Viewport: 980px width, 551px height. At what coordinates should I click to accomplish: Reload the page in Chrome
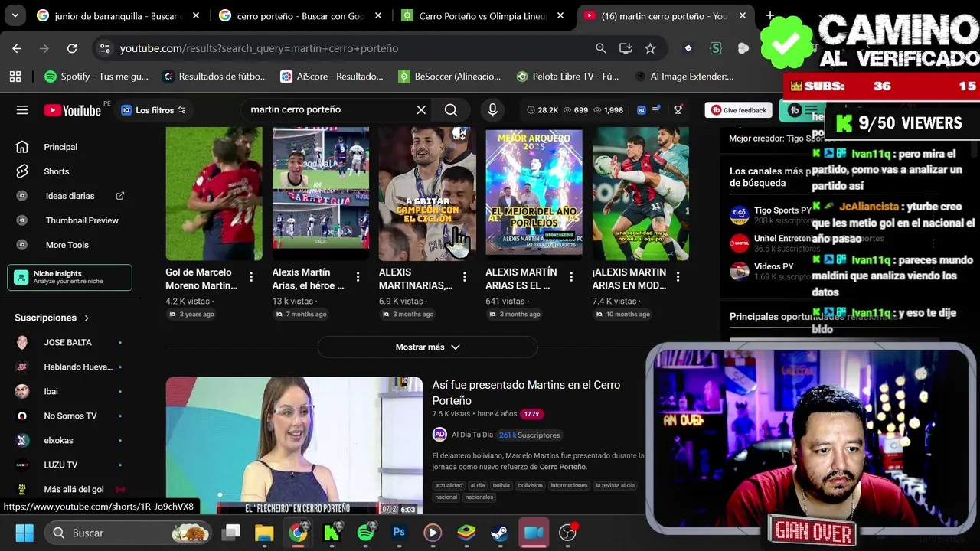[x=72, y=48]
